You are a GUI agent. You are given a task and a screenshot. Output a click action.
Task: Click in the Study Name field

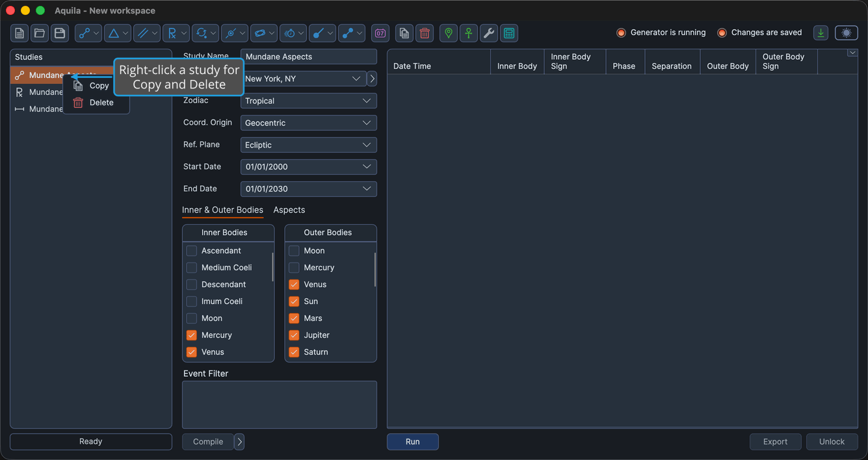[309, 57]
